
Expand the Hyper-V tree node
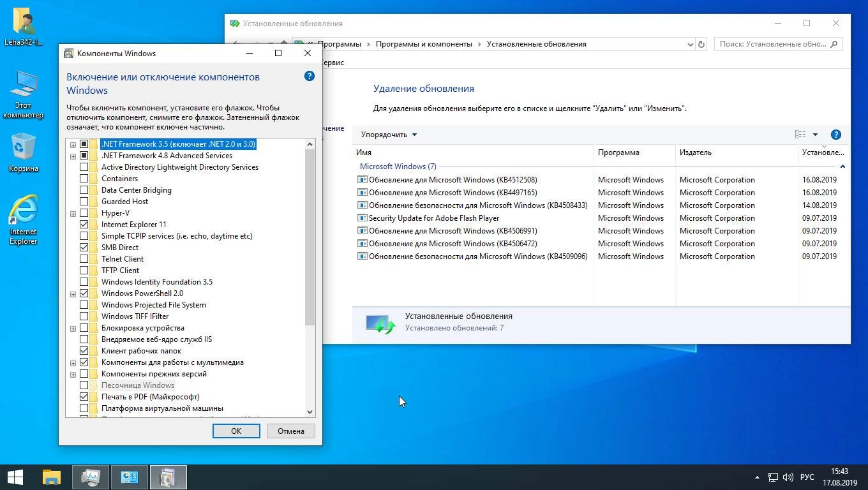[x=73, y=214]
